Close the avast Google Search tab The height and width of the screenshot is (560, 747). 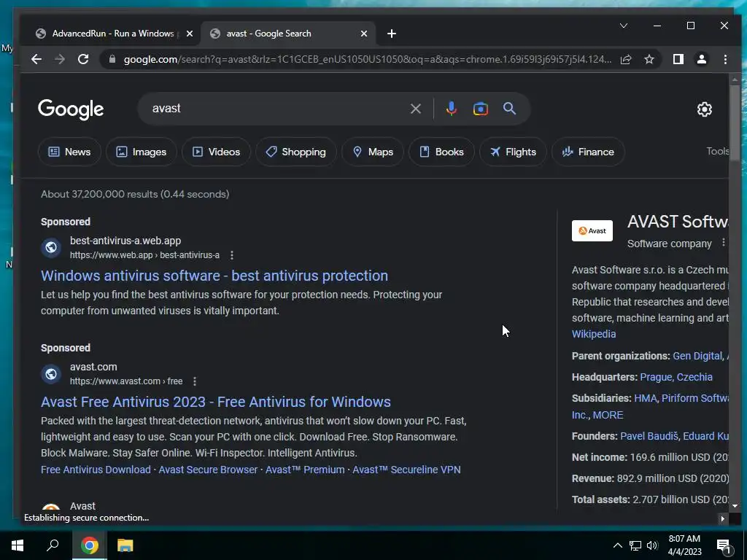(364, 34)
